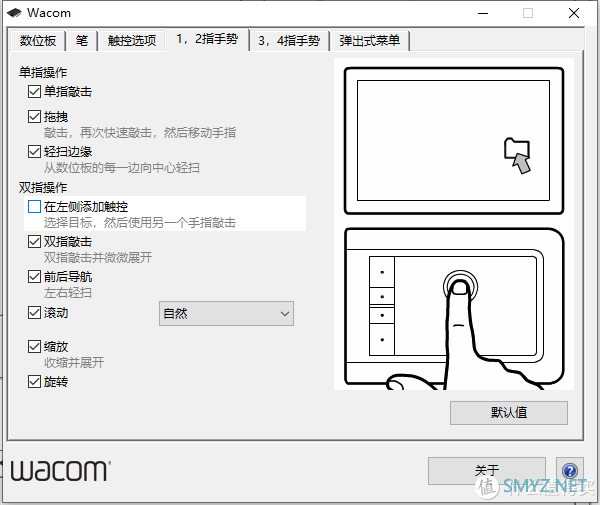The width and height of the screenshot is (600, 505).
Task: Close the Wacom window
Action: click(x=574, y=13)
